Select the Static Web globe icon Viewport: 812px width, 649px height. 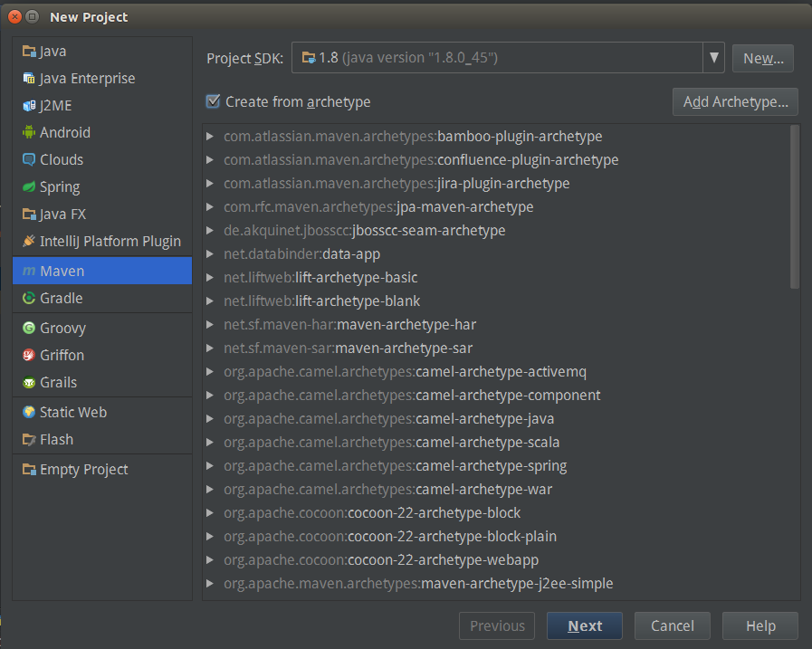coord(29,412)
